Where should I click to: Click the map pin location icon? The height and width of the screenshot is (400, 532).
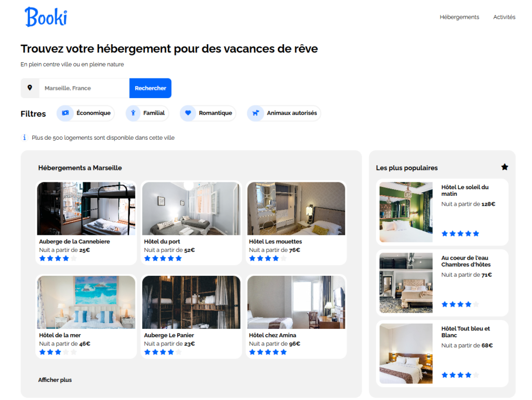(30, 88)
